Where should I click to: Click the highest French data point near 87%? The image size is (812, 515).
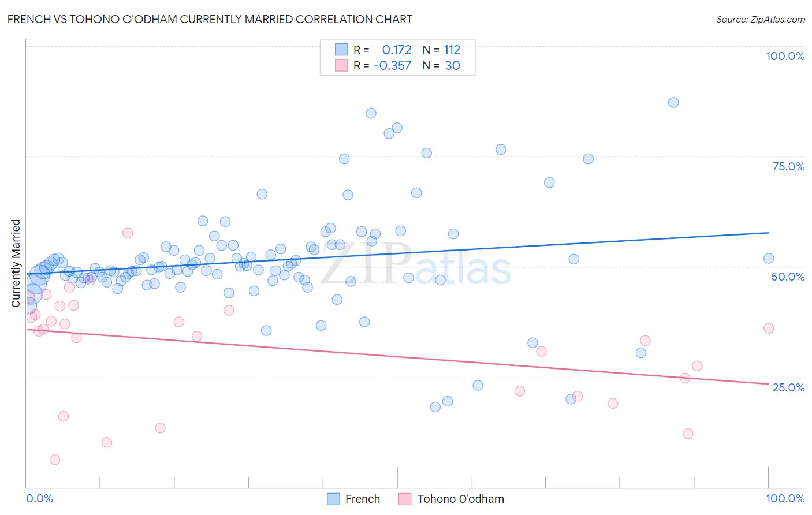[673, 102]
